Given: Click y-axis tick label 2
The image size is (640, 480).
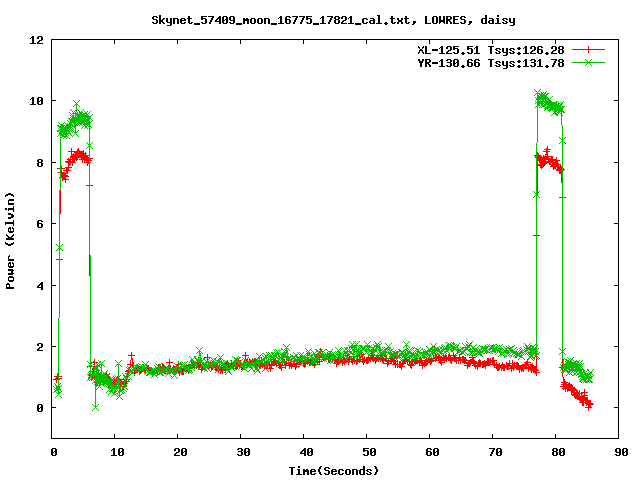Looking at the screenshot, I should coord(40,347).
